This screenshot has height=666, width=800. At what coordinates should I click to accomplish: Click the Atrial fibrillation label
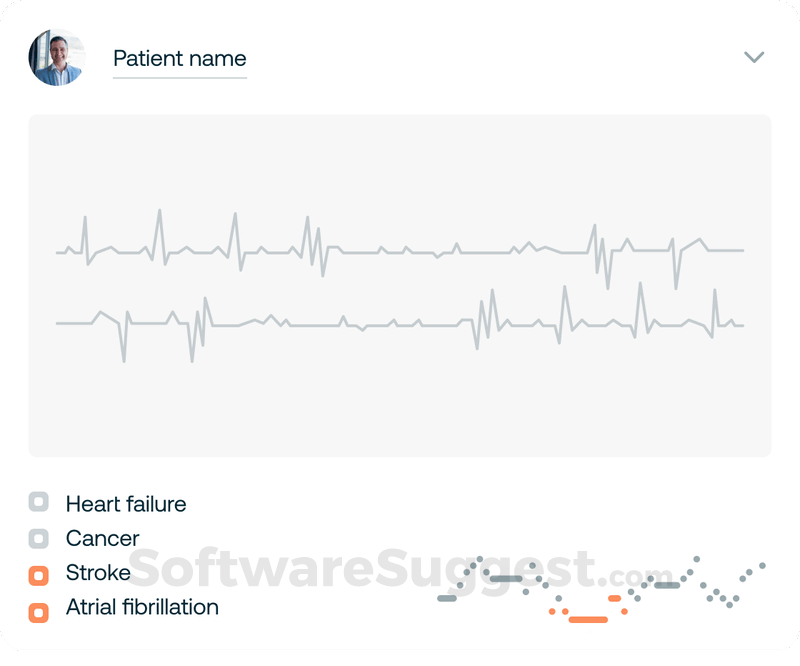pos(142,607)
